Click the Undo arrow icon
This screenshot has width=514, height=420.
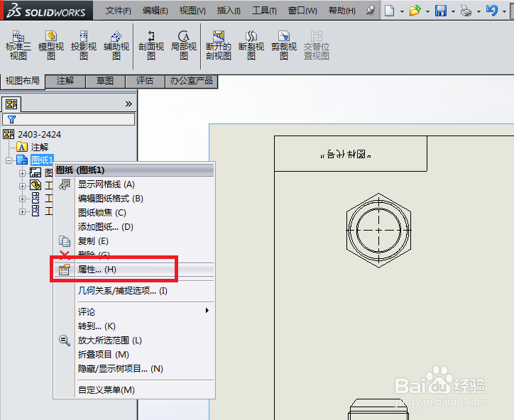(x=492, y=10)
